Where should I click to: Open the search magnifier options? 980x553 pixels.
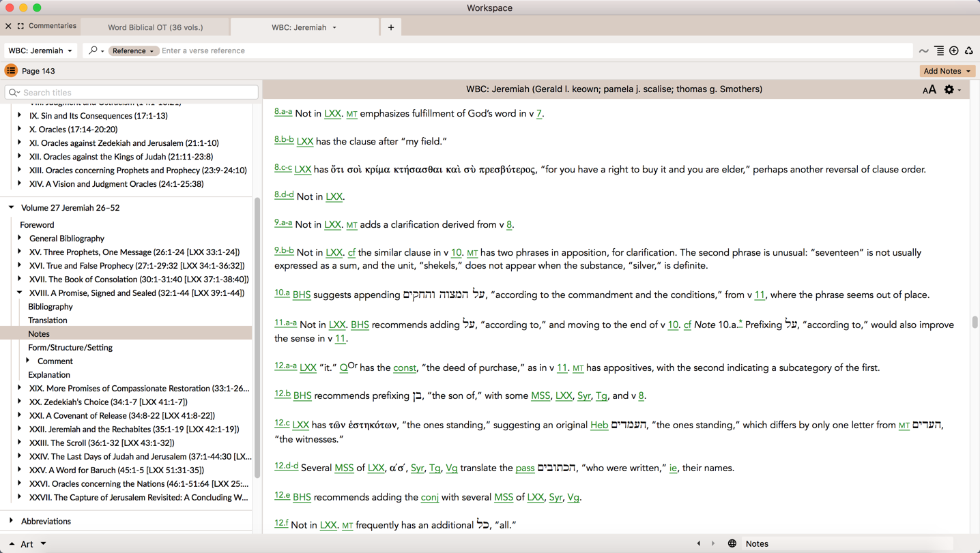pos(96,50)
